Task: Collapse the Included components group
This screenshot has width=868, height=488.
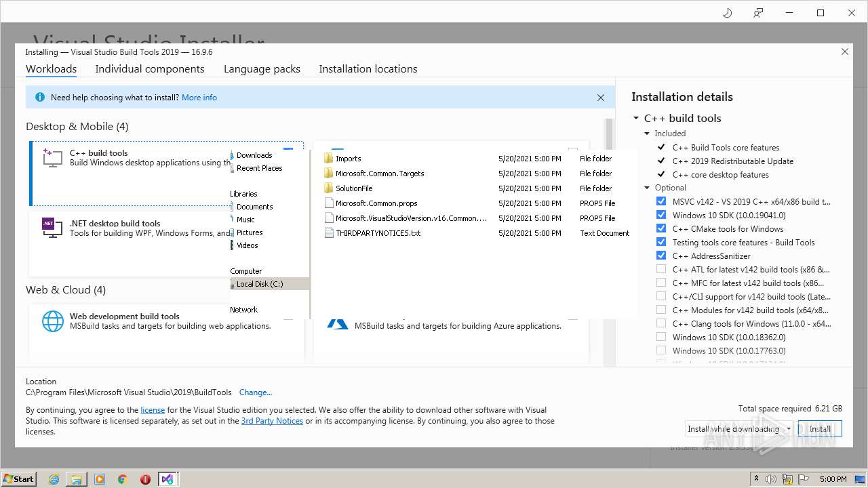Action: tap(648, 134)
